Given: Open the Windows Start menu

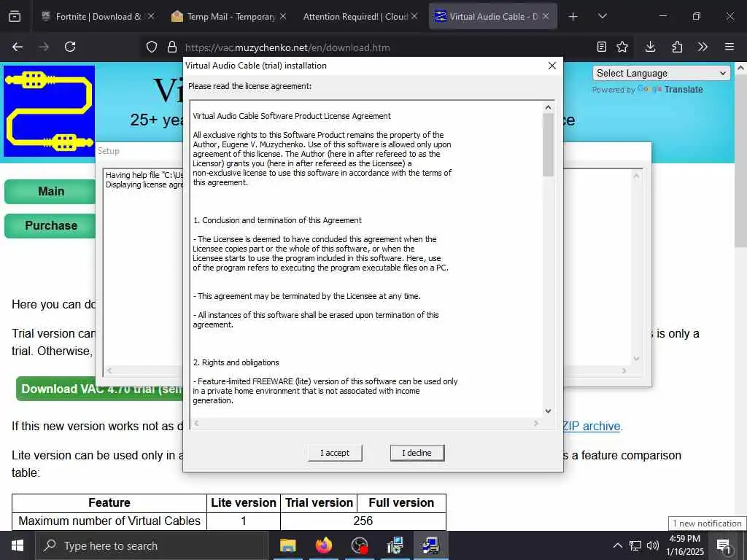Looking at the screenshot, I should click(18, 545).
